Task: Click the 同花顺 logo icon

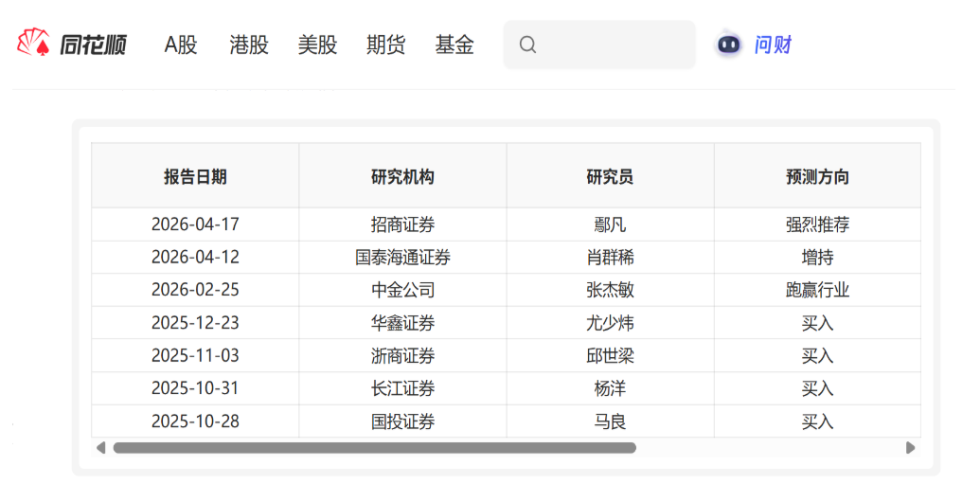Action: point(33,44)
